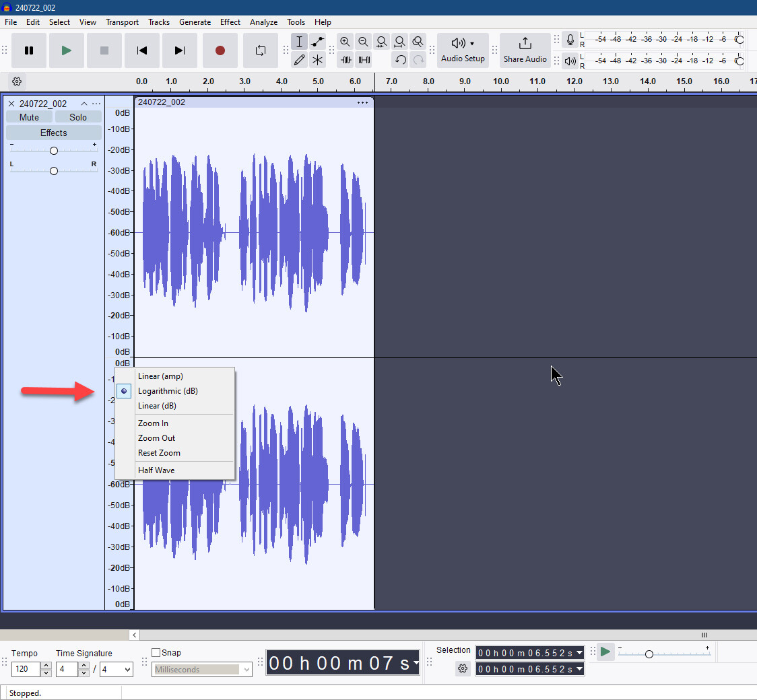This screenshot has width=757, height=700.
Task: Choose Linear (amp) from context menu
Action: pos(160,376)
